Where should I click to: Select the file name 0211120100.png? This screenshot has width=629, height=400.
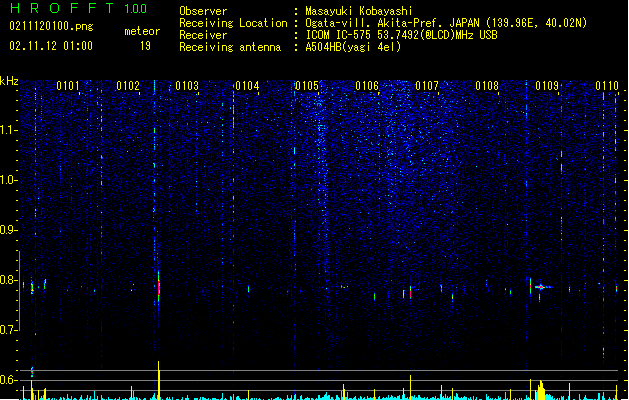51,26
